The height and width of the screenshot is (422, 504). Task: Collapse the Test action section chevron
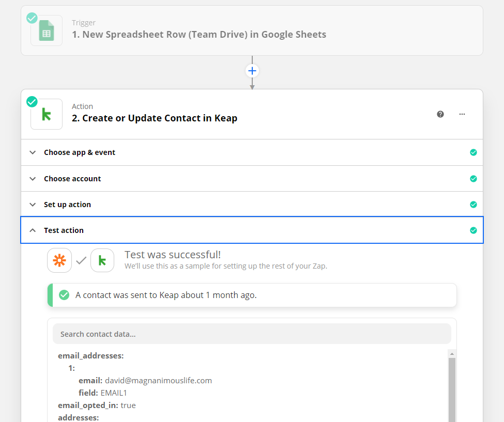(x=33, y=230)
